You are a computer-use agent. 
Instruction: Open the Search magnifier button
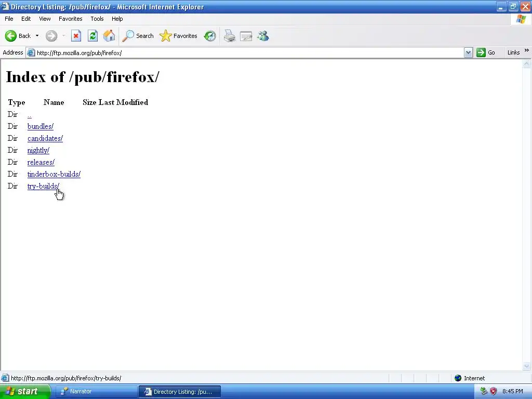pos(138,36)
